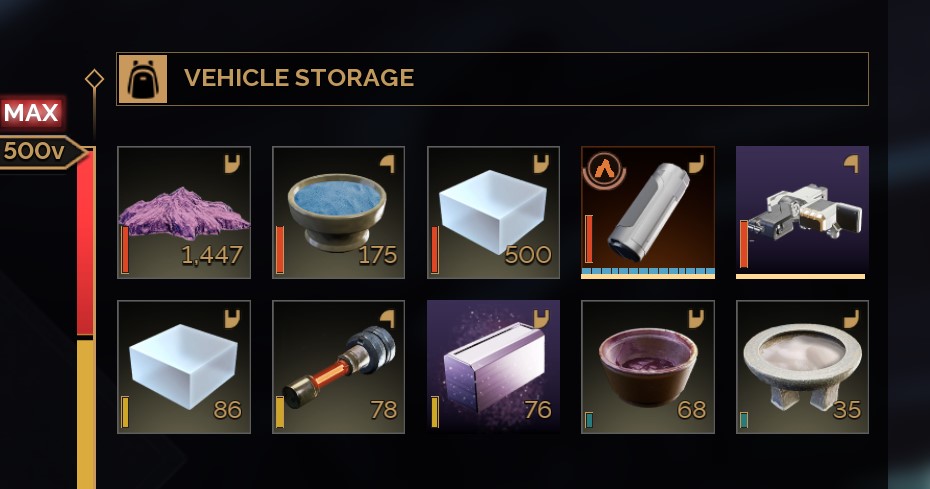Pick the white block stack of 86

click(184, 367)
